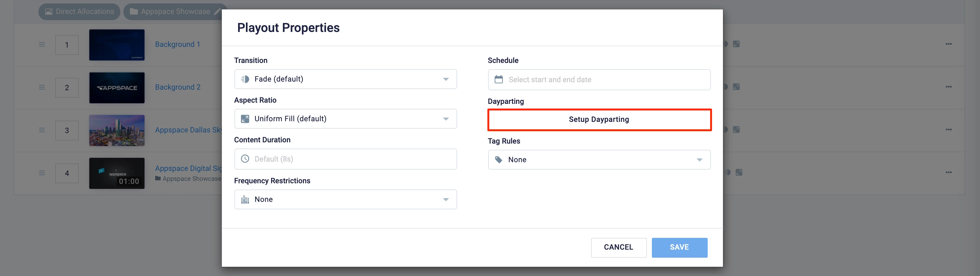The image size is (980, 276).
Task: Click the tag icon in Tag Rules
Action: pos(498,160)
